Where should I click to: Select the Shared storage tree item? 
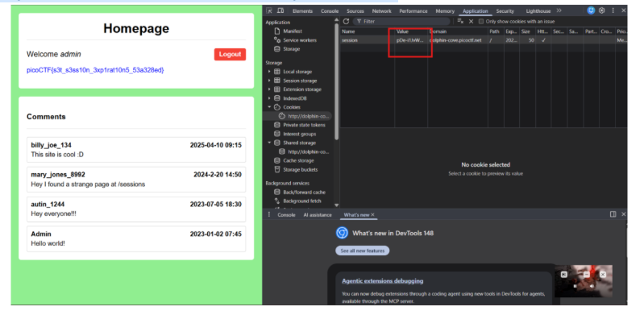click(x=299, y=143)
